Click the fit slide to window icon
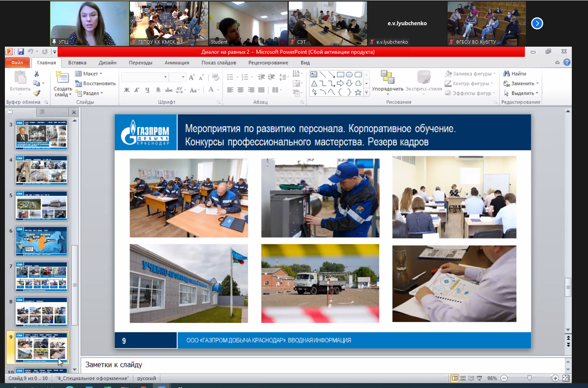 coord(565,378)
